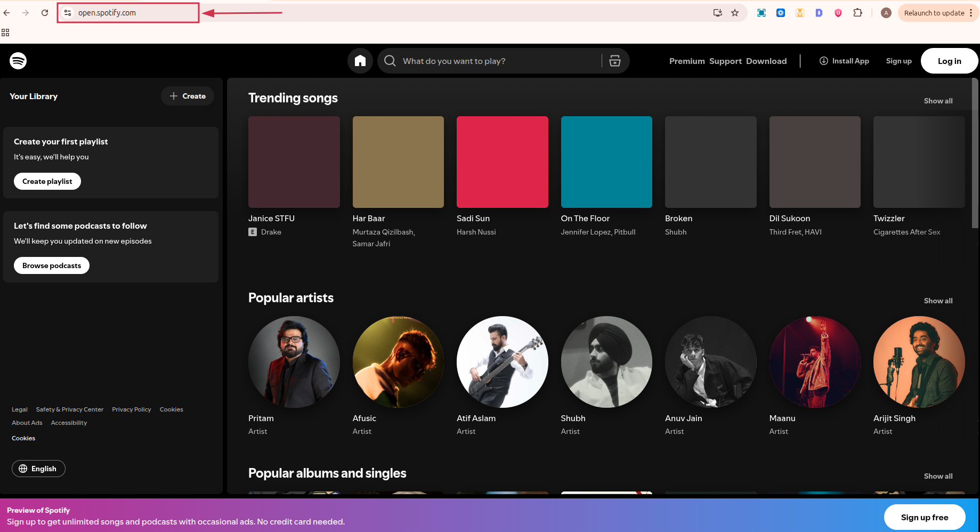Open Atif Aslam artist photo
The width and height of the screenshot is (980, 532).
(503, 362)
